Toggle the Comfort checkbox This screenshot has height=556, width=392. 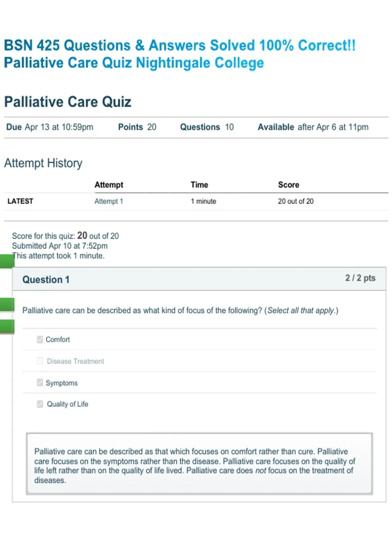40,339
